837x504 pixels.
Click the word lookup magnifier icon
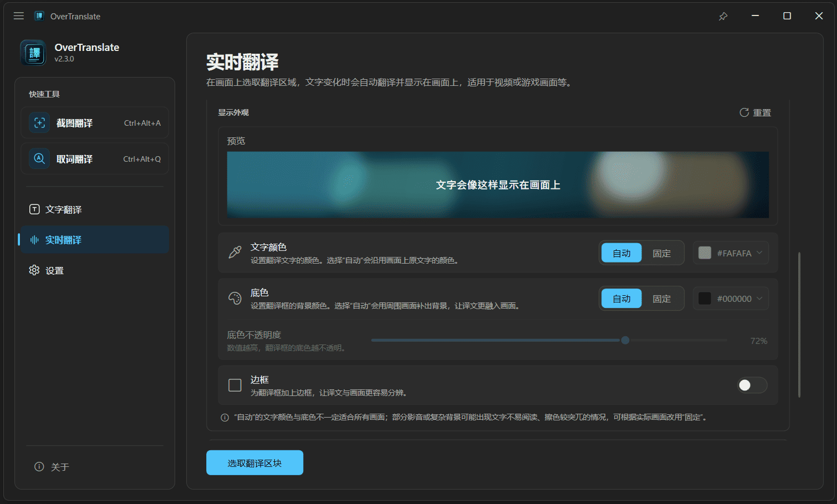click(39, 159)
